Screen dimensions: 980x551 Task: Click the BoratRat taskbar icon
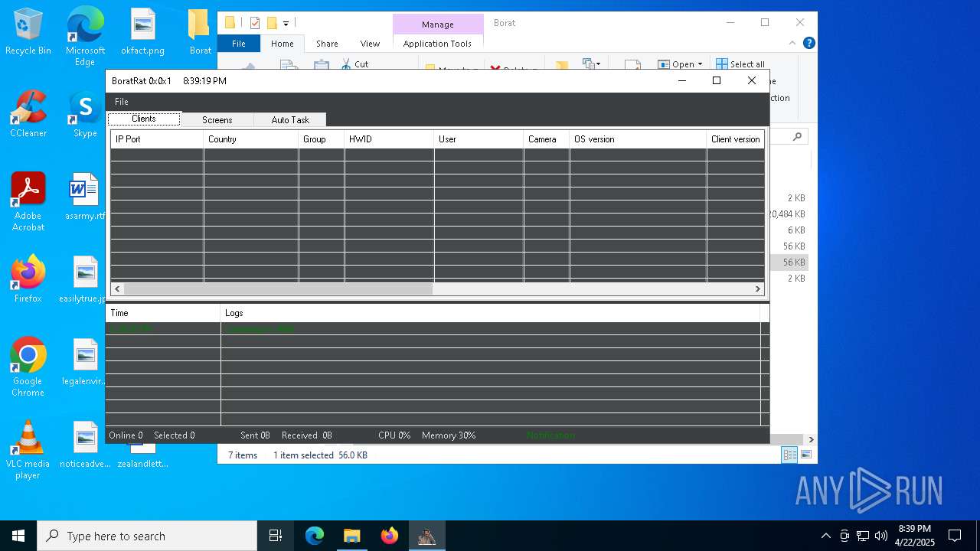(x=426, y=536)
